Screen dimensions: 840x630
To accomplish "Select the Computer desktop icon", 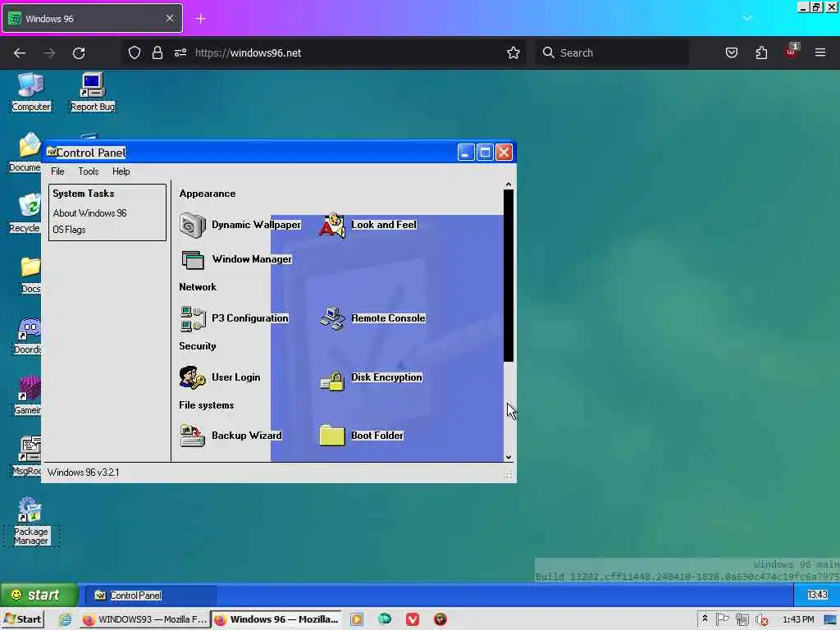I will pos(31,92).
